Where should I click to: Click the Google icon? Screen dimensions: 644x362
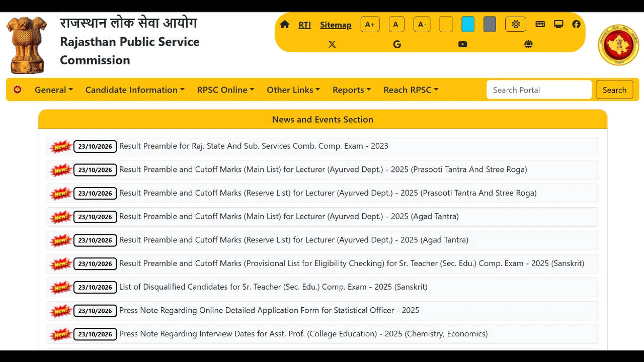[x=397, y=44]
